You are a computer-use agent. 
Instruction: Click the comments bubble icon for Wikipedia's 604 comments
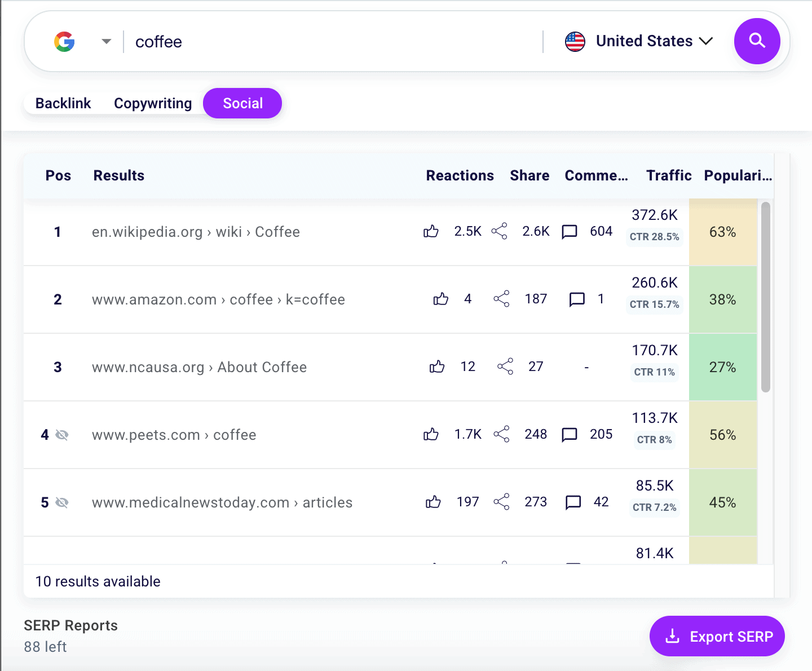point(570,231)
